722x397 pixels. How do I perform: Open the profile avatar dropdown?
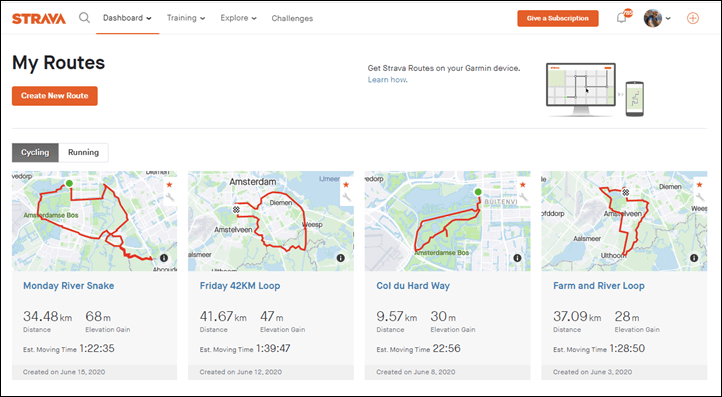657,18
